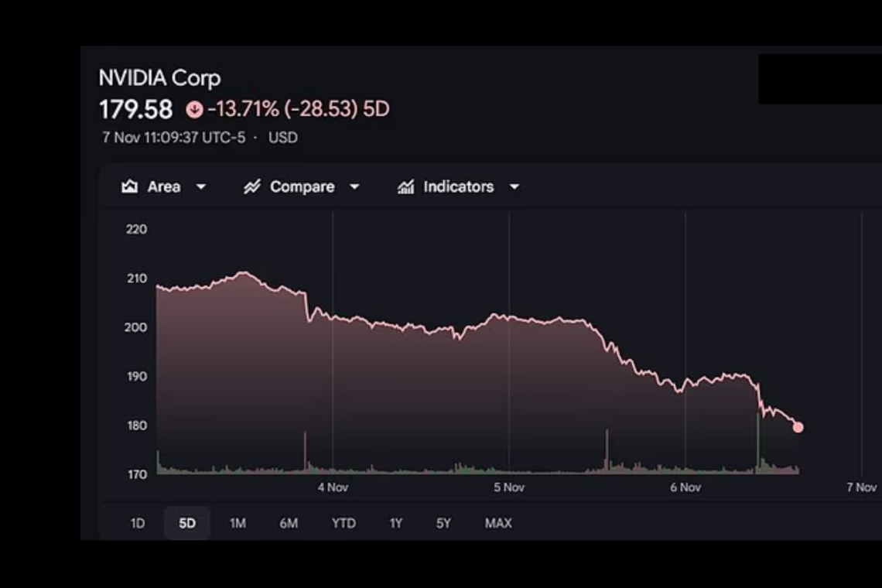882x588 pixels.
Task: Switch to the 1D time range tab
Action: click(137, 523)
